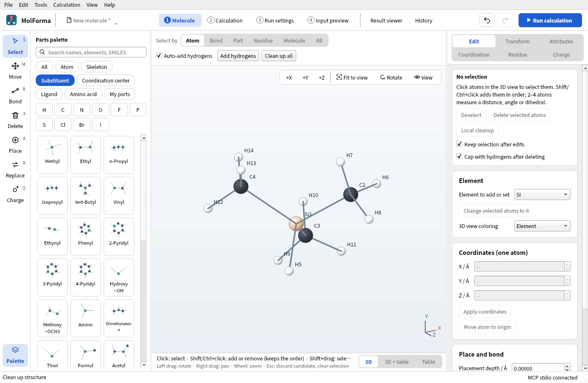588x383 pixels.
Task: Click the parts palette search field
Action: click(91, 52)
